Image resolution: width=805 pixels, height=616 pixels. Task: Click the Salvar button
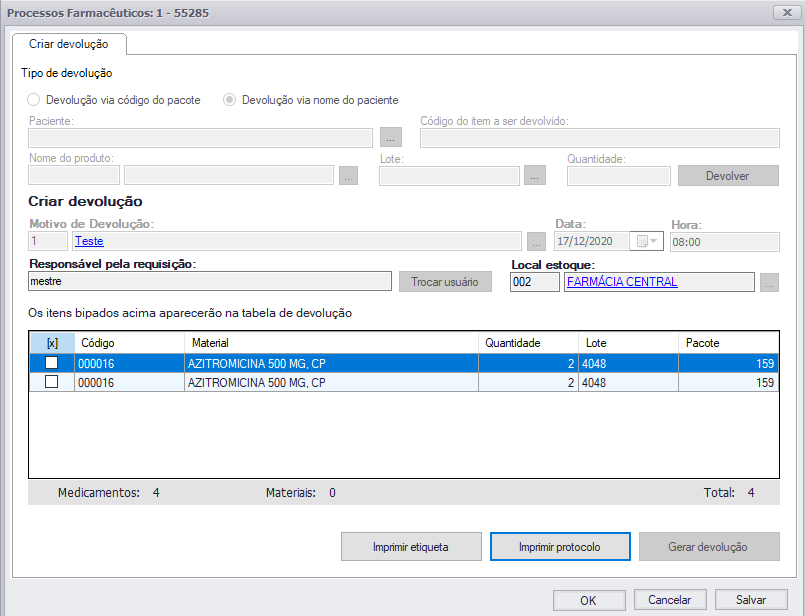(x=751, y=600)
